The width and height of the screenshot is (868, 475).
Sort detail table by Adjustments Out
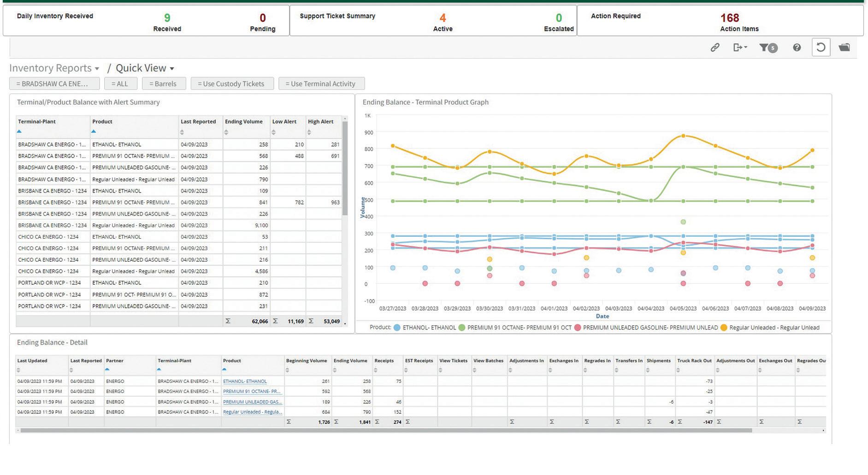coord(718,370)
